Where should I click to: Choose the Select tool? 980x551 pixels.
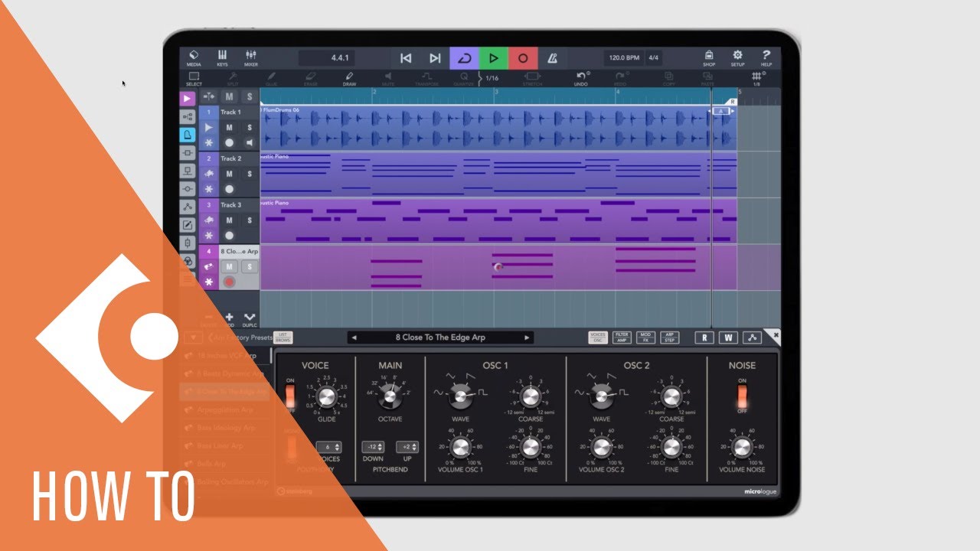[194, 78]
